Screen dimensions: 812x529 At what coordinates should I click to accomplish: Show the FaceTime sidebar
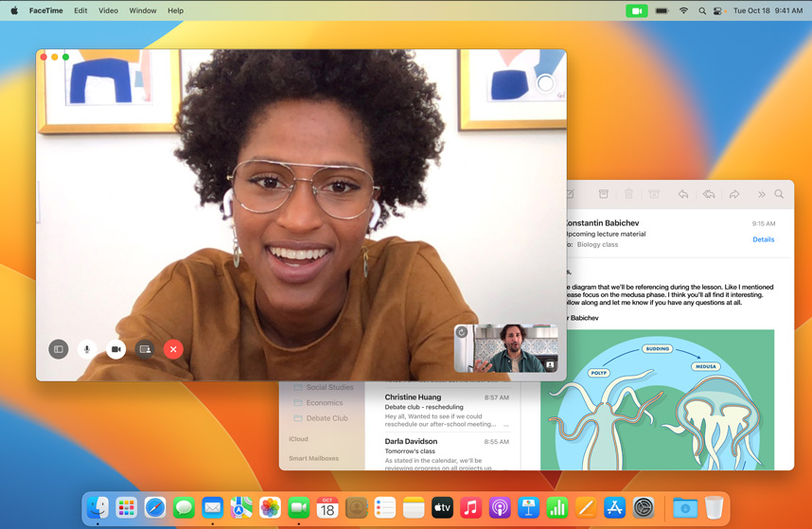click(x=59, y=349)
